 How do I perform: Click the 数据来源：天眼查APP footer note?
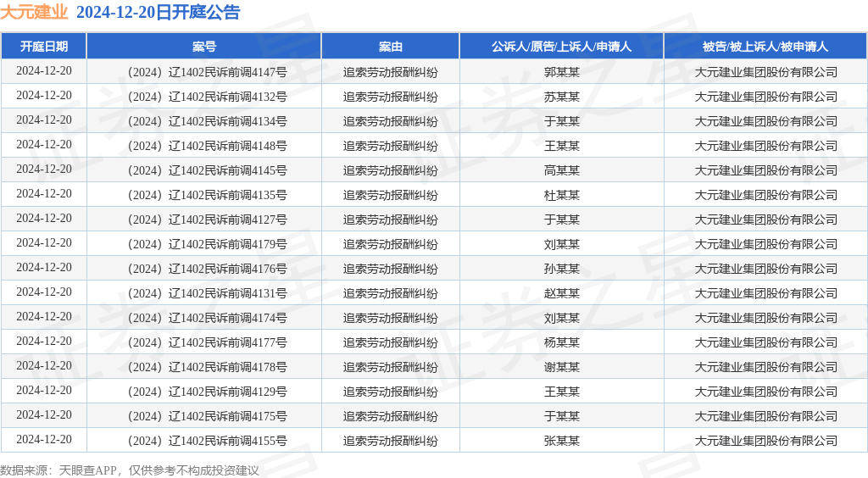[130, 470]
